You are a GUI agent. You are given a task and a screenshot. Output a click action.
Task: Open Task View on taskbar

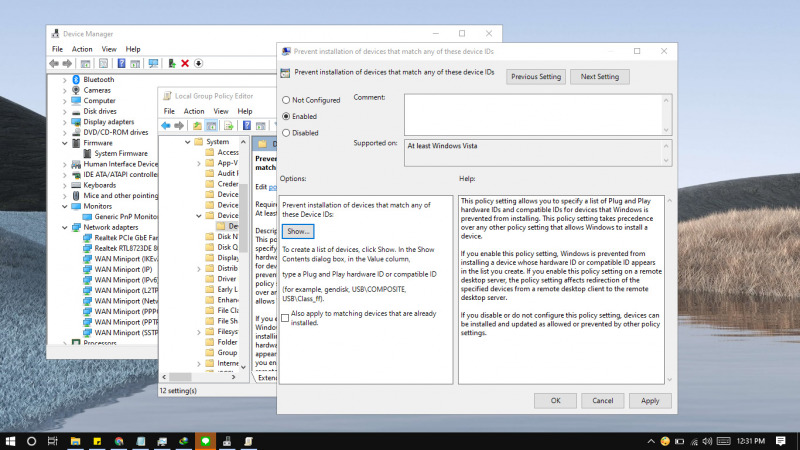click(x=53, y=441)
